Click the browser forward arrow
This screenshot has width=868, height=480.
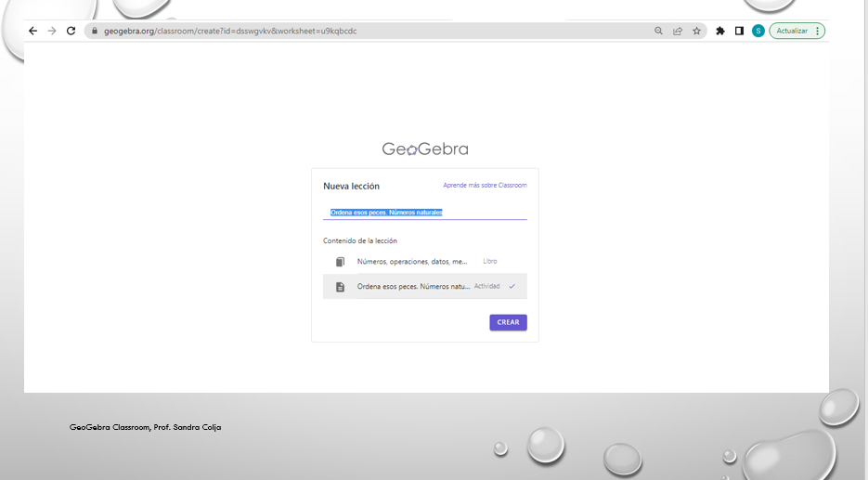[x=52, y=31]
